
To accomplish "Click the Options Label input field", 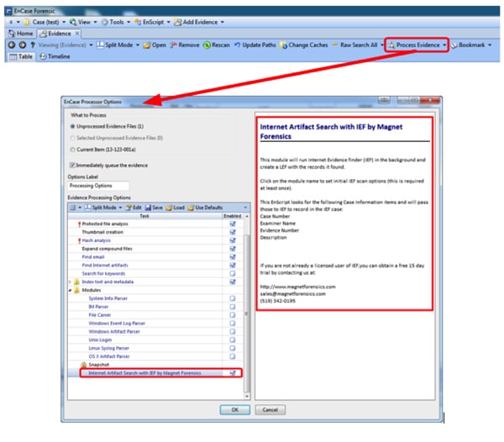I will click(98, 186).
